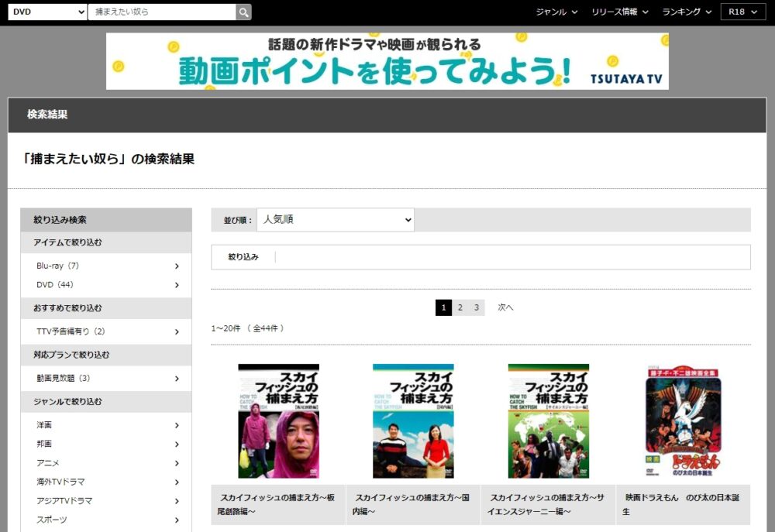Screen dimensions: 775x532
Task: Open the TSUTAYA TV 動画ポイント banner
Action: click(387, 61)
